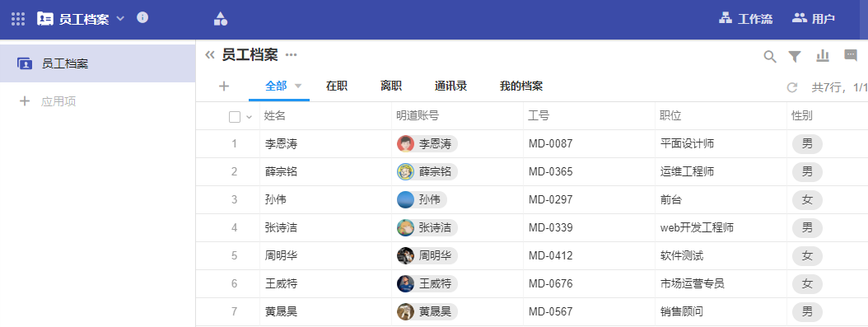Toggle the select-all checkbox in table header
This screenshot has width=868, height=327.
click(x=235, y=117)
